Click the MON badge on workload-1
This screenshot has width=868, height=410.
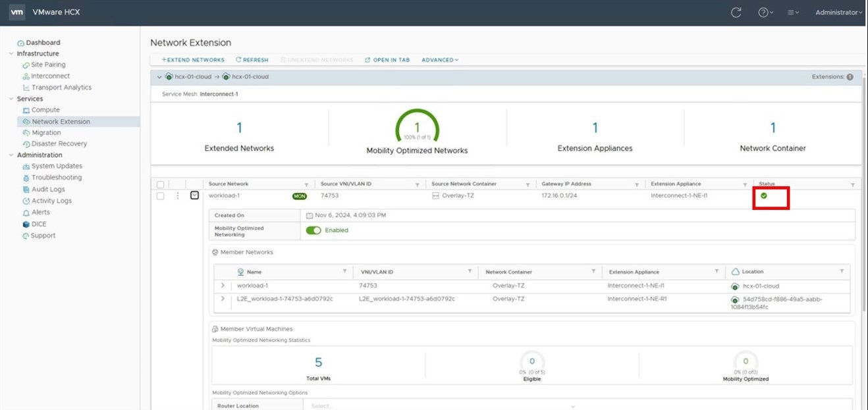point(299,196)
